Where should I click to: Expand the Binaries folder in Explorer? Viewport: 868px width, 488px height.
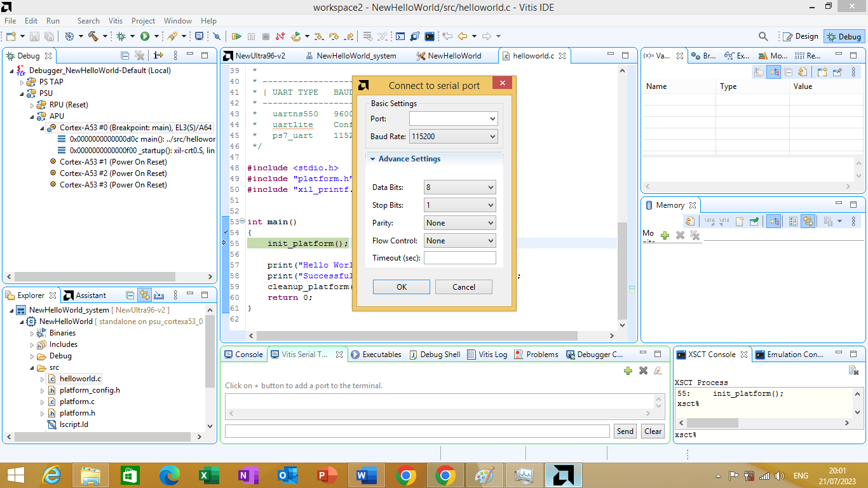coord(32,333)
